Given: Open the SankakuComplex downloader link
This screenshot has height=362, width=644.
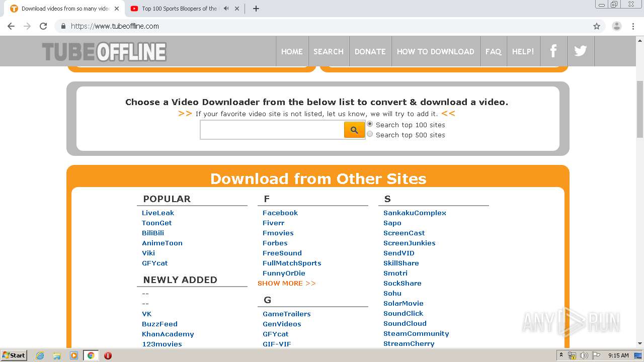Looking at the screenshot, I should [x=415, y=213].
